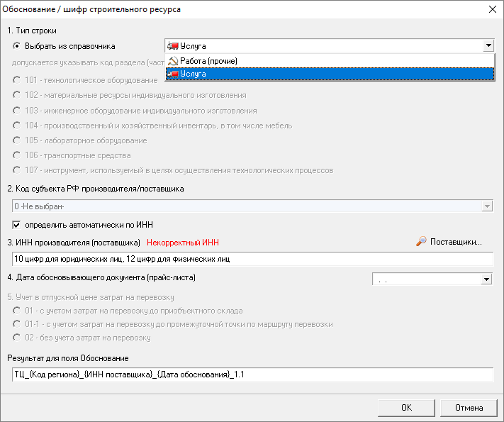Select radio 107 инструмент
Screen dimensions: 504x422
pyautogui.click(x=17, y=170)
